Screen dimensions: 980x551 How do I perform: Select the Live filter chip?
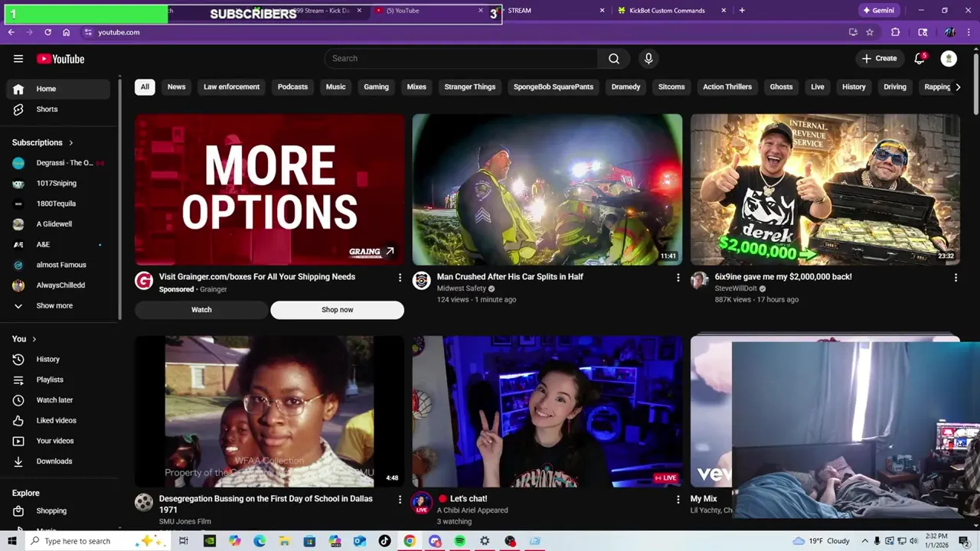[x=818, y=87]
